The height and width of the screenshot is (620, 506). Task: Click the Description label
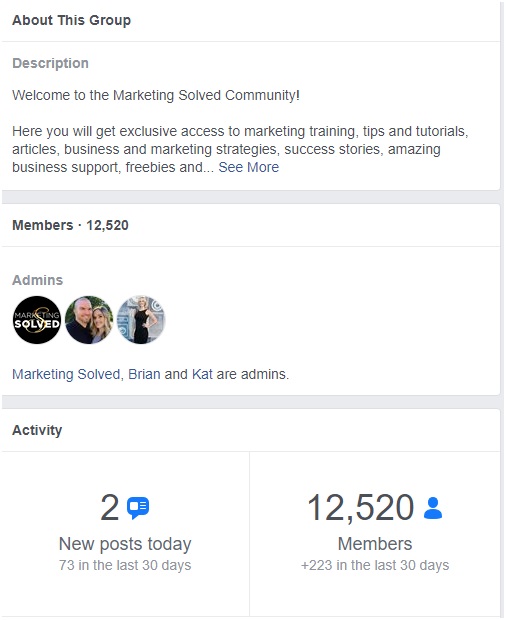pos(51,63)
